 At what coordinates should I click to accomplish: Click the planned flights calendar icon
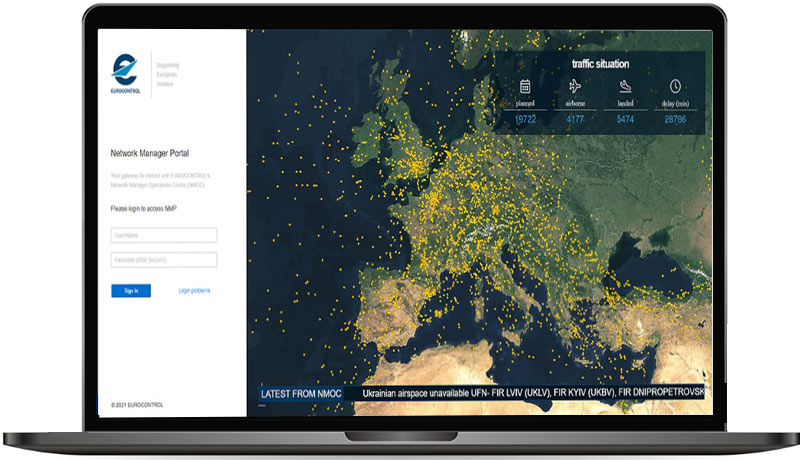tap(525, 87)
